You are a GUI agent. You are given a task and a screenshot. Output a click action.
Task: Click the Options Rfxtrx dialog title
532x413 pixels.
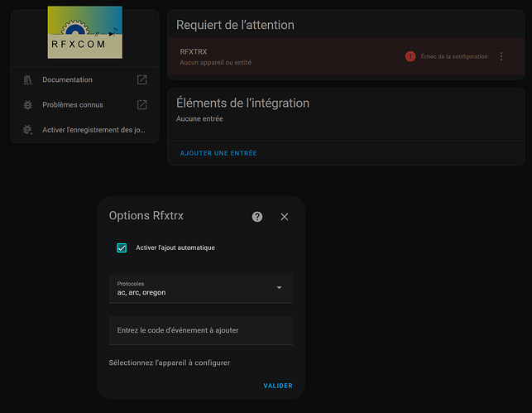[146, 216]
